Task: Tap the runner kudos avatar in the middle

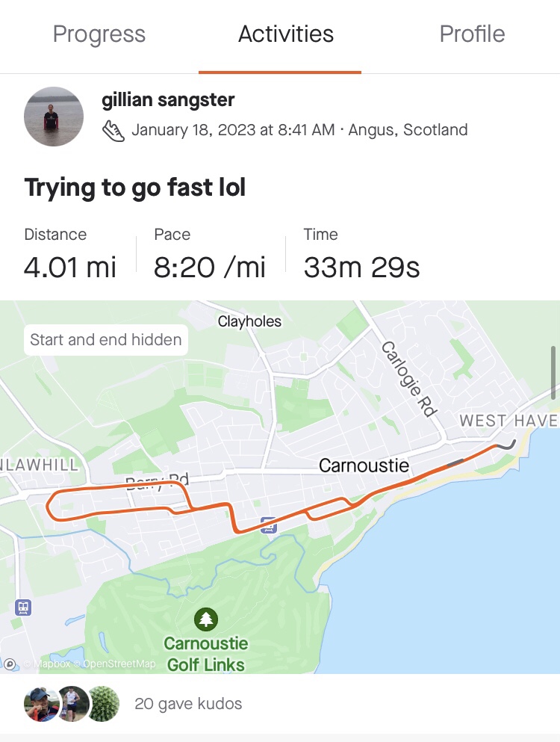Action: [x=72, y=703]
